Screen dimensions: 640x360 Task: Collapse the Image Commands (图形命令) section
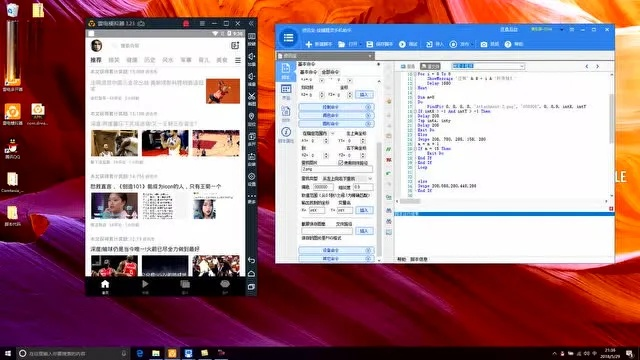coord(336,124)
